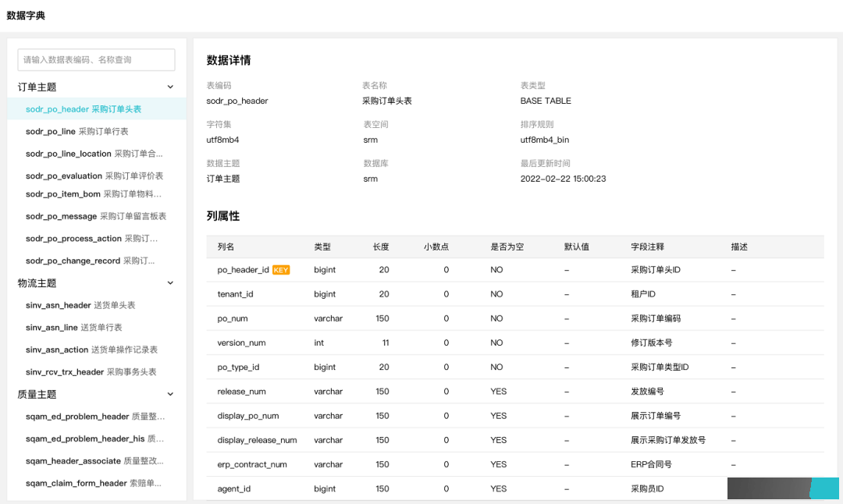Click the 物流主题 group heading
The image size is (843, 504).
pyautogui.click(x=37, y=283)
